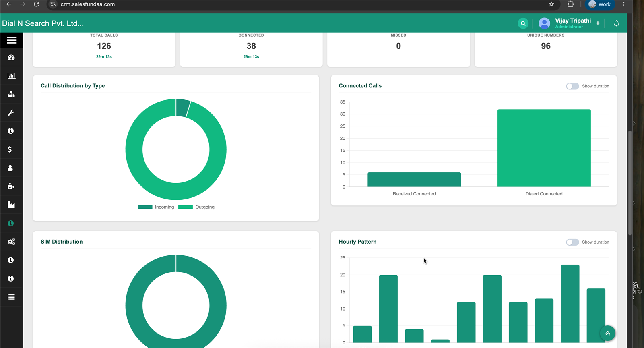
Task: Open the sitemap hierarchy sidebar icon
Action: click(11, 94)
